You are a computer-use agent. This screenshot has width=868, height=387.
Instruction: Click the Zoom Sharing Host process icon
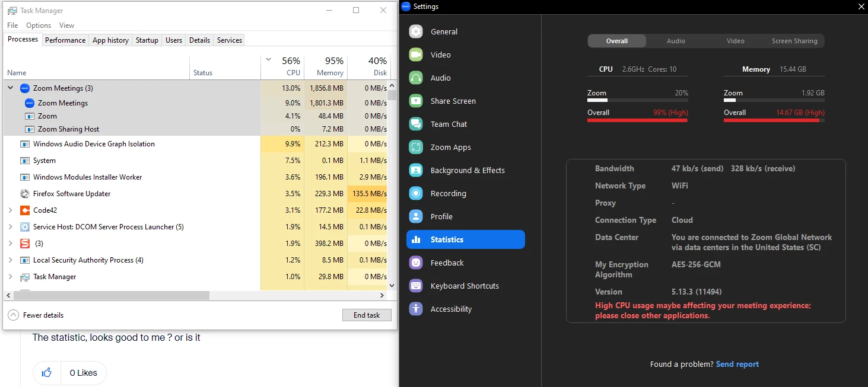(30, 129)
